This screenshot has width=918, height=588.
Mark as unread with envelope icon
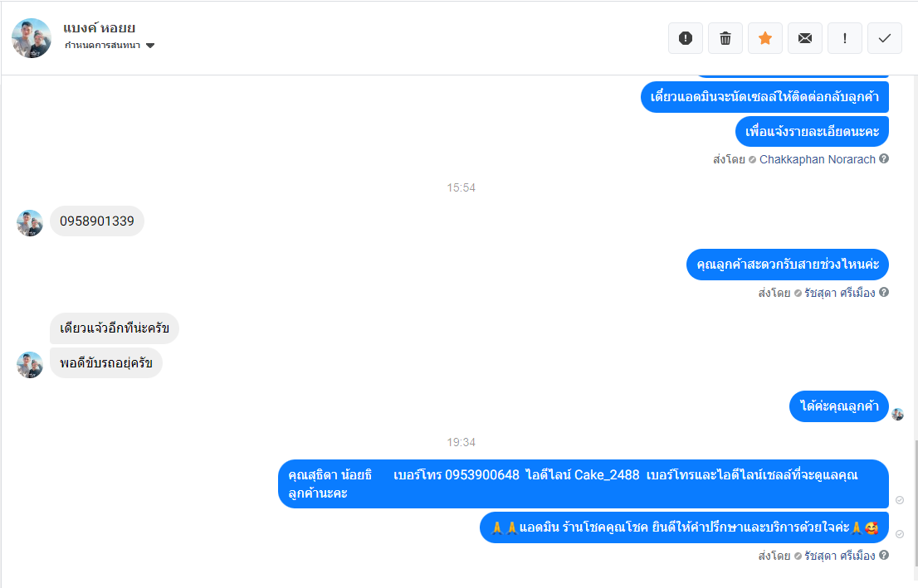pyautogui.click(x=805, y=38)
